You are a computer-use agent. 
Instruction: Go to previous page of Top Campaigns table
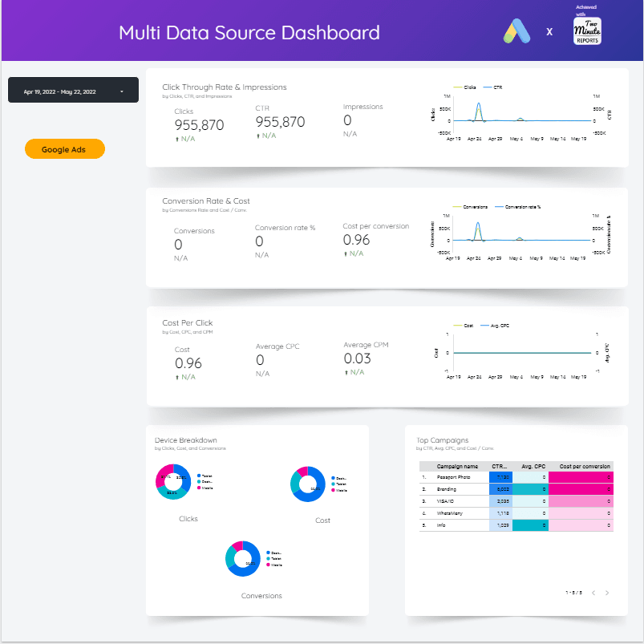tap(593, 593)
